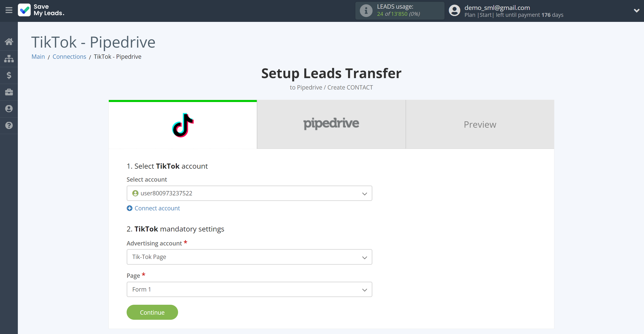The image size is (644, 334).
Task: Click the TikTok logo icon in setup wizard
Action: pyautogui.click(x=183, y=125)
